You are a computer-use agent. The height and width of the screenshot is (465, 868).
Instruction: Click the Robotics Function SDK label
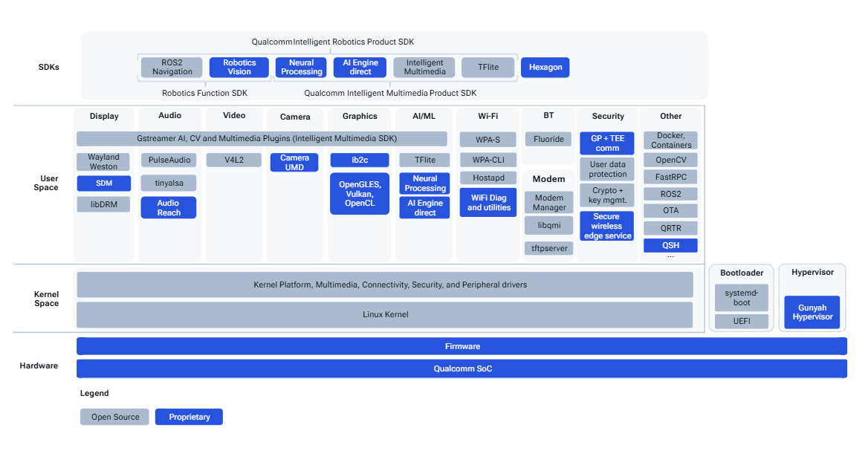point(205,93)
